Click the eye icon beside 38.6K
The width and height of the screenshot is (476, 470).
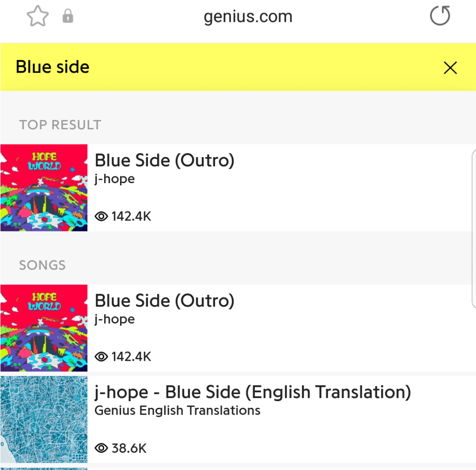click(x=101, y=448)
